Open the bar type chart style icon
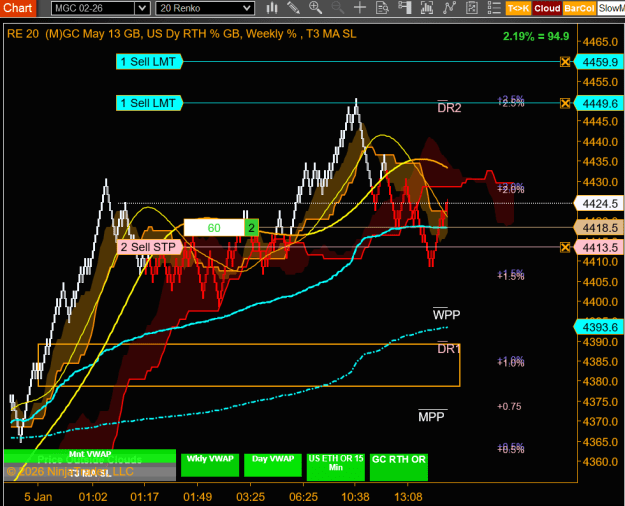Viewport: 625px width, 506px height. tap(272, 8)
